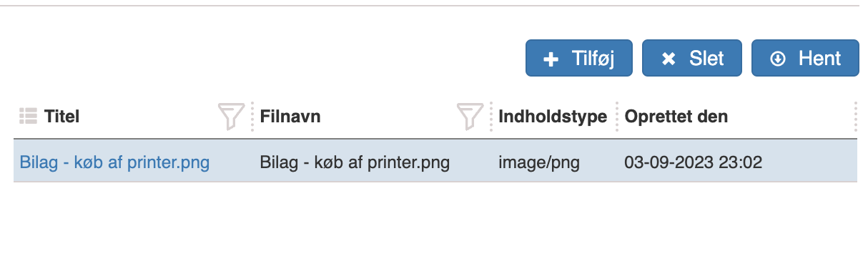The height and width of the screenshot is (279, 868).
Task: Sort by the Titel column header
Action: tap(61, 117)
